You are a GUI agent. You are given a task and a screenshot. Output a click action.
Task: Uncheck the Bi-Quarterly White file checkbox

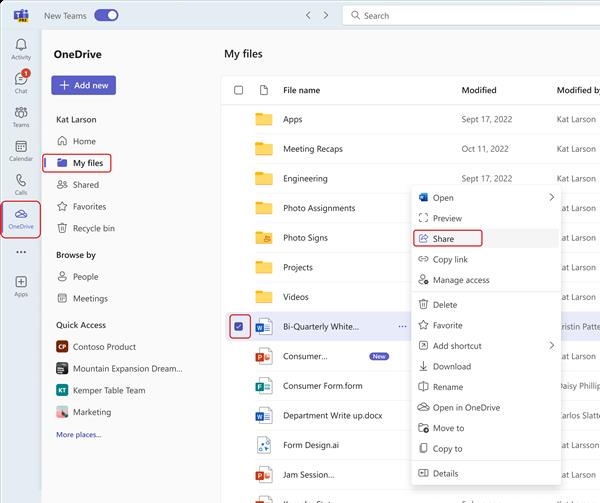[239, 326]
